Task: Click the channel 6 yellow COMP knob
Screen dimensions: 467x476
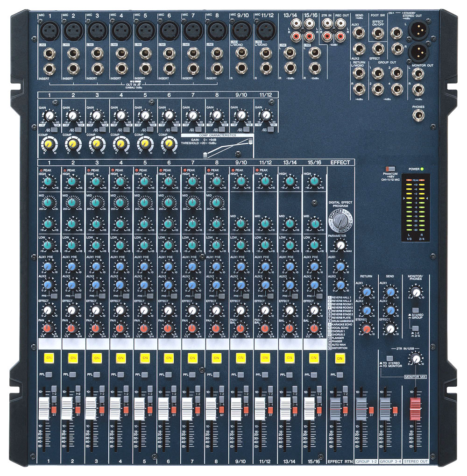Action: click(x=169, y=144)
